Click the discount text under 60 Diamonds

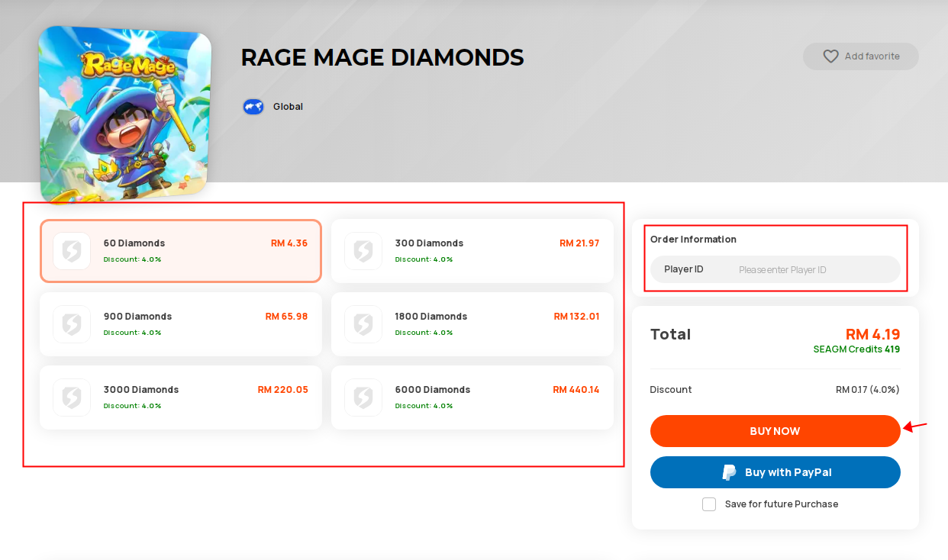132,259
